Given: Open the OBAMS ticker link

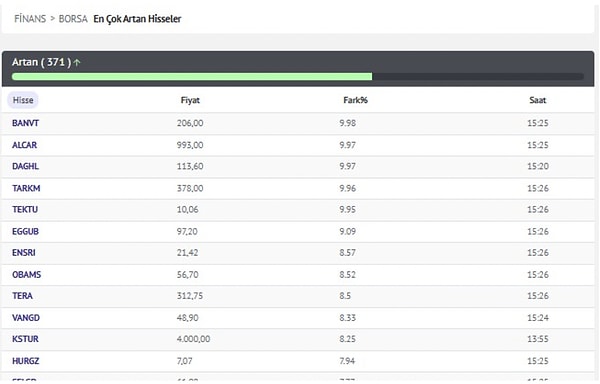Looking at the screenshot, I should 26,275.
